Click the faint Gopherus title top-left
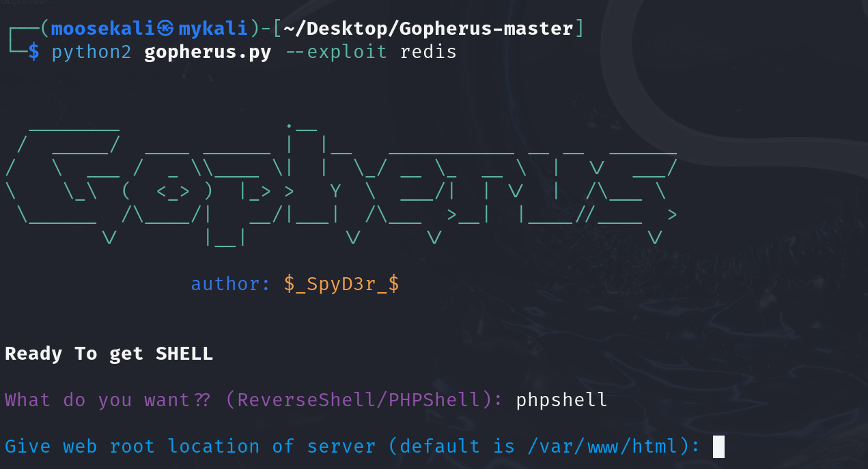The width and height of the screenshot is (868, 469). tap(19, 3)
